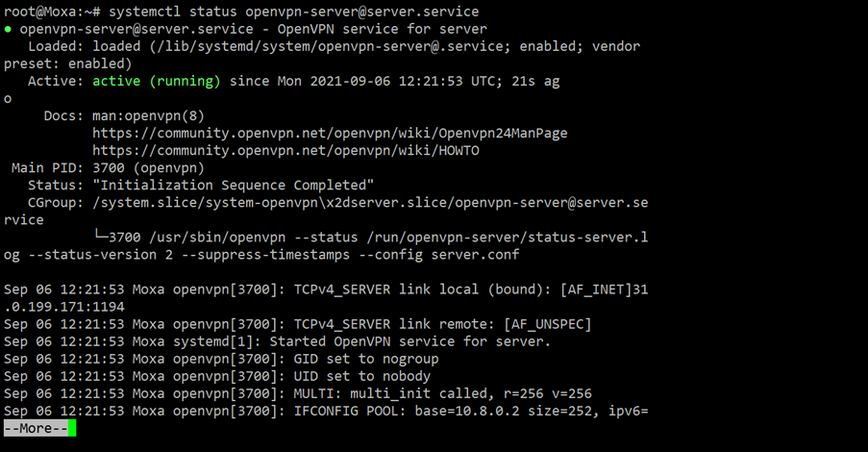
Task: Open the Openvpn24ManPage wiki URL
Action: 330,134
